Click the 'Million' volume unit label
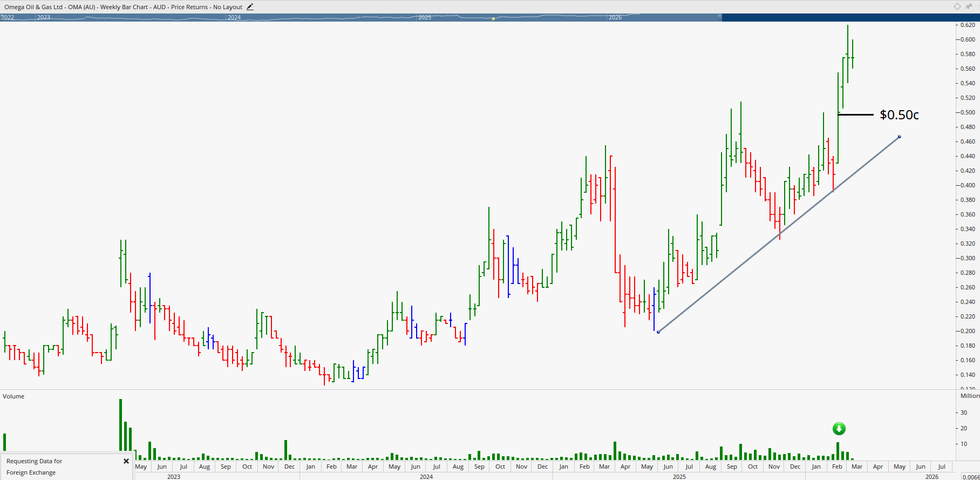 click(x=970, y=396)
